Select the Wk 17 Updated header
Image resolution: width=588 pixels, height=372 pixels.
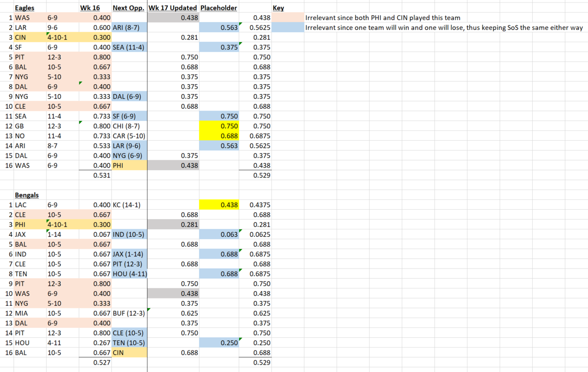[x=173, y=8]
